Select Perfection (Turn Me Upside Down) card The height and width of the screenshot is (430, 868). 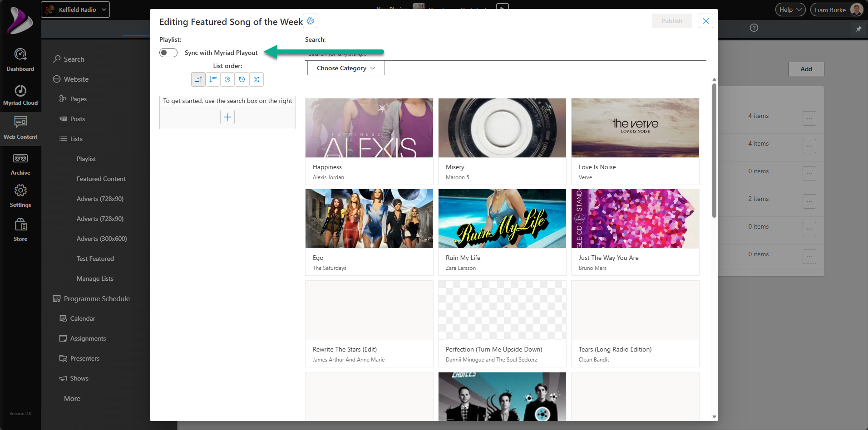[x=502, y=323]
